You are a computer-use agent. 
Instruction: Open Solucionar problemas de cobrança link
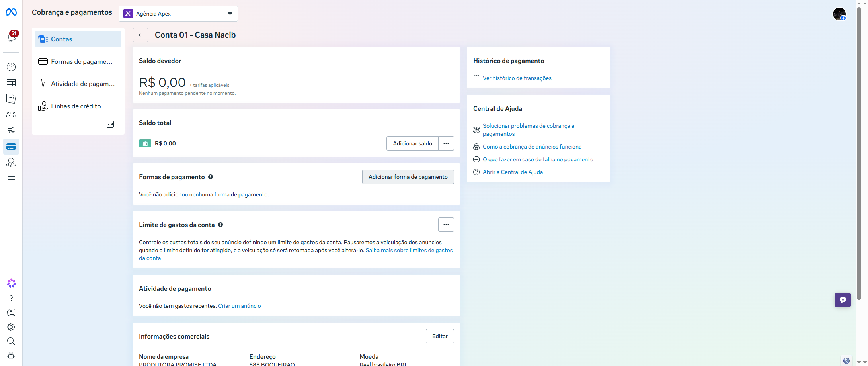tap(529, 130)
